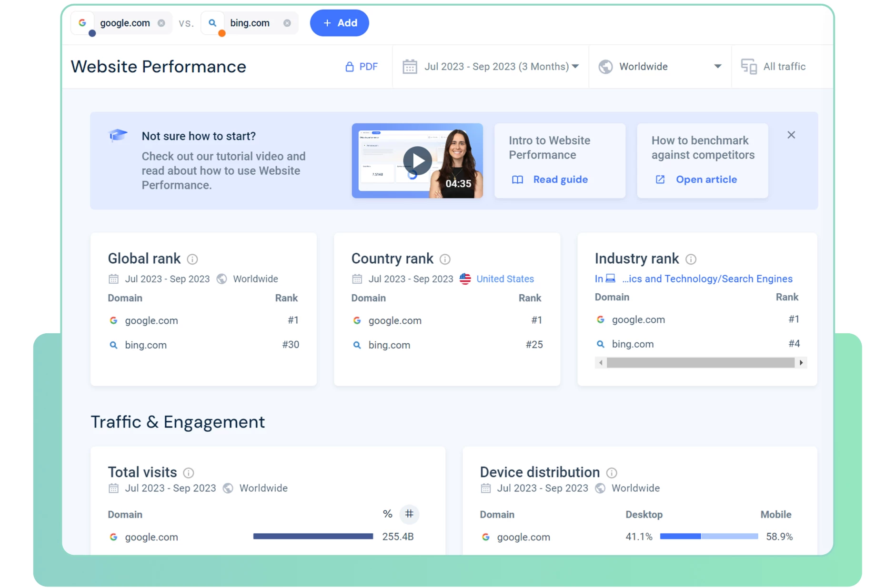The width and height of the screenshot is (895, 588).
Task: Click the #25 Country rank value
Action: click(x=534, y=345)
